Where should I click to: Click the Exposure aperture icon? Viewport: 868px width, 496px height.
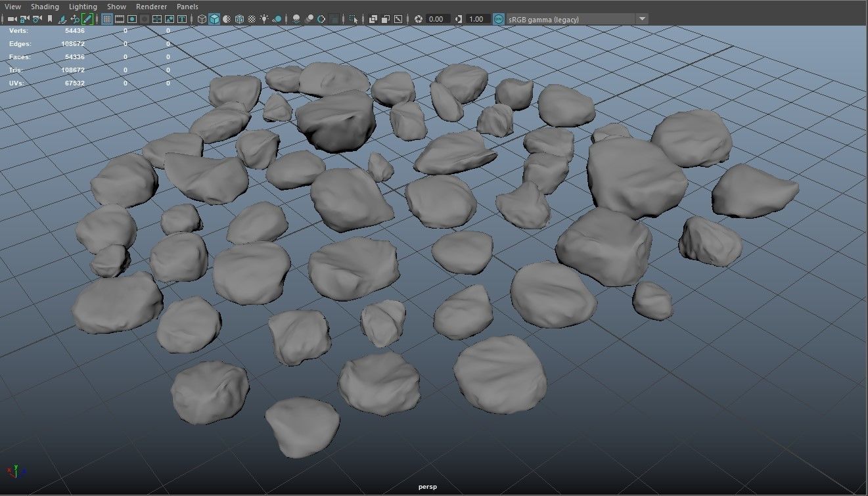(x=418, y=19)
